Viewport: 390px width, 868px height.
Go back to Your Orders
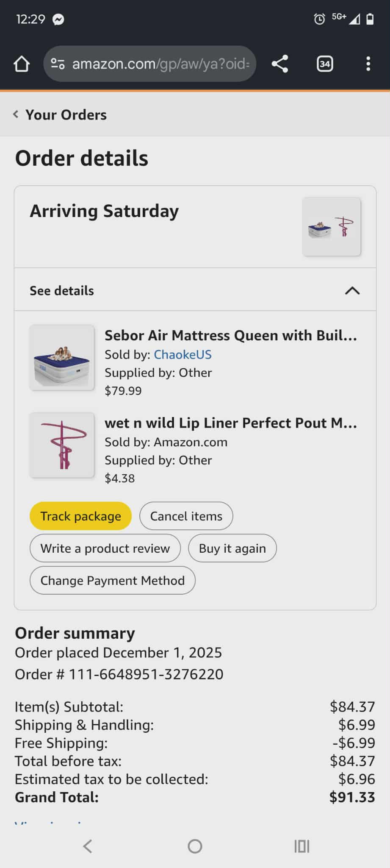[60, 115]
